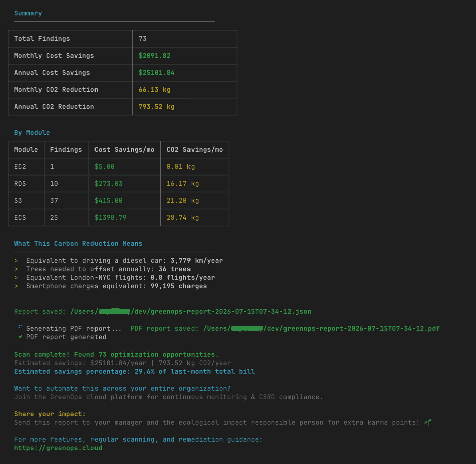Click the 'For more features, regular scanning' line

(x=138, y=440)
